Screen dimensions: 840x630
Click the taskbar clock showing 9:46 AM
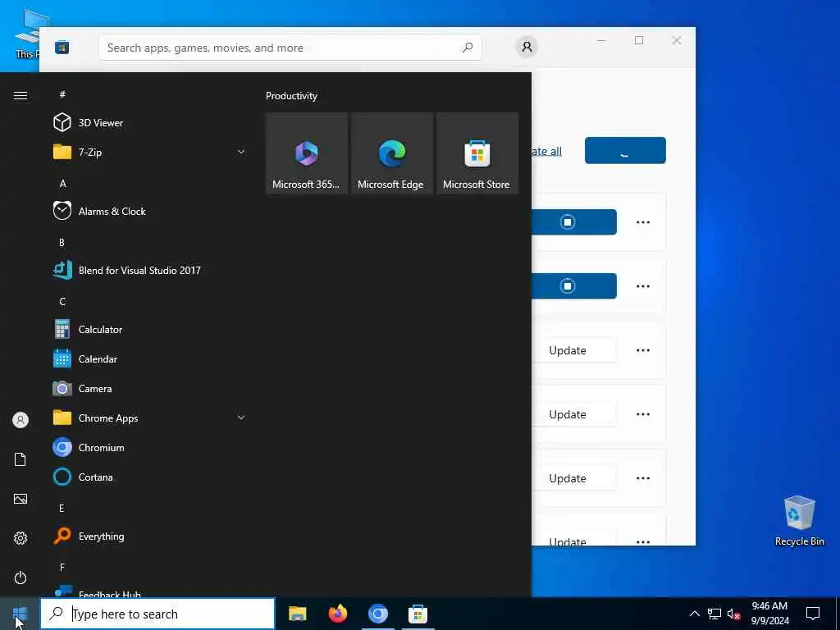click(769, 614)
